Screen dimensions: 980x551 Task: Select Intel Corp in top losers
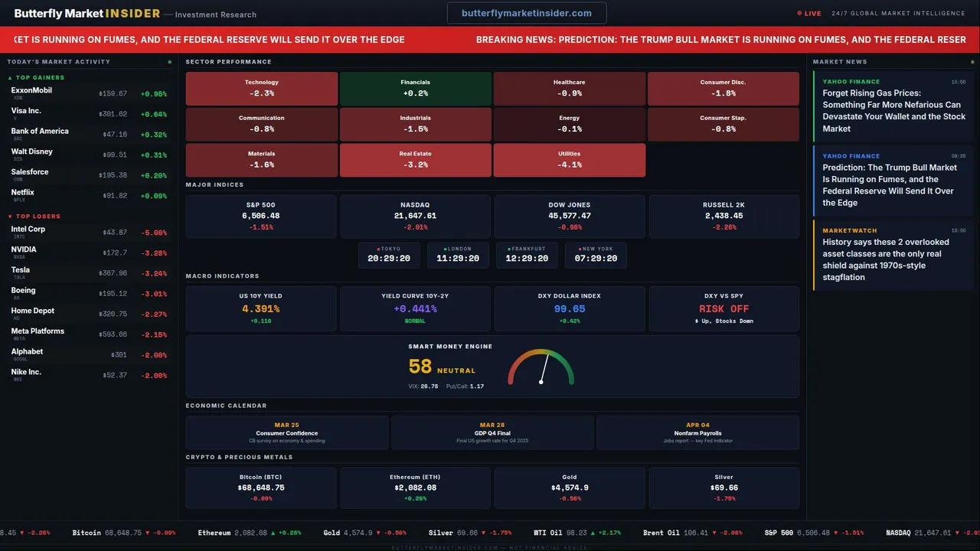tap(89, 232)
